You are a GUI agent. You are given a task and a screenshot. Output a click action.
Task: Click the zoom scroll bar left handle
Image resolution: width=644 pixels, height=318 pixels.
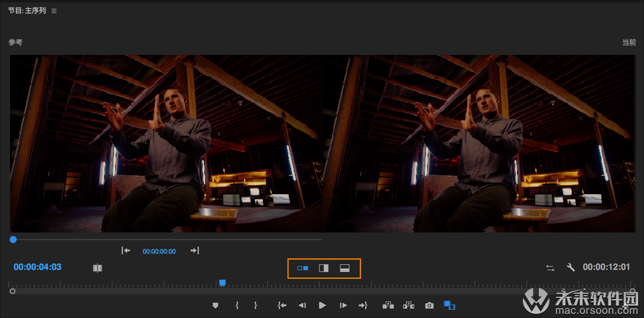point(13,291)
